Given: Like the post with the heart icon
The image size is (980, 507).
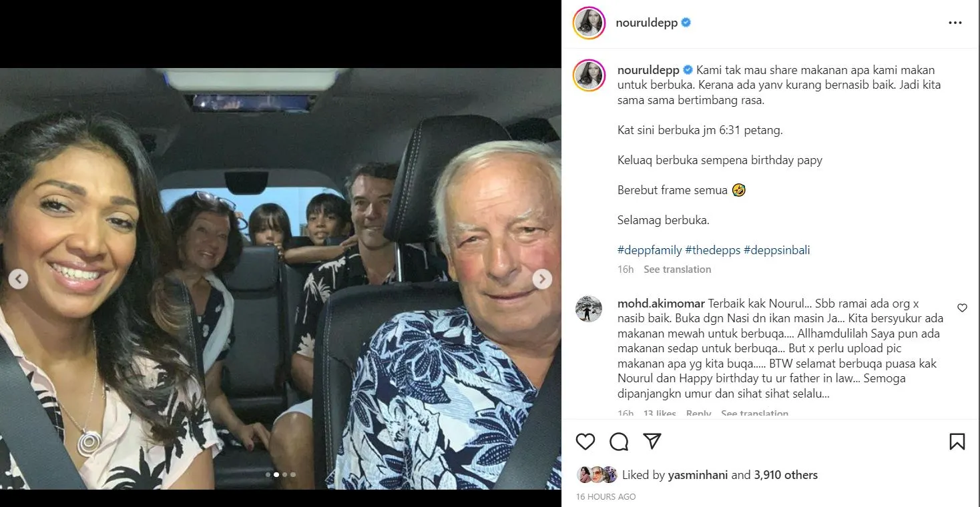Looking at the screenshot, I should click(x=585, y=442).
